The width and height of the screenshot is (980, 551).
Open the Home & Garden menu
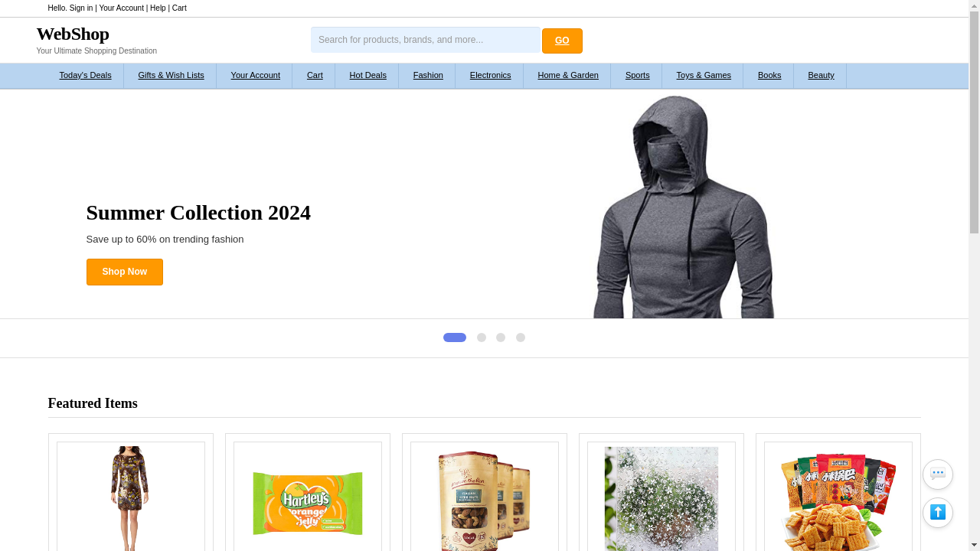pos(568,76)
